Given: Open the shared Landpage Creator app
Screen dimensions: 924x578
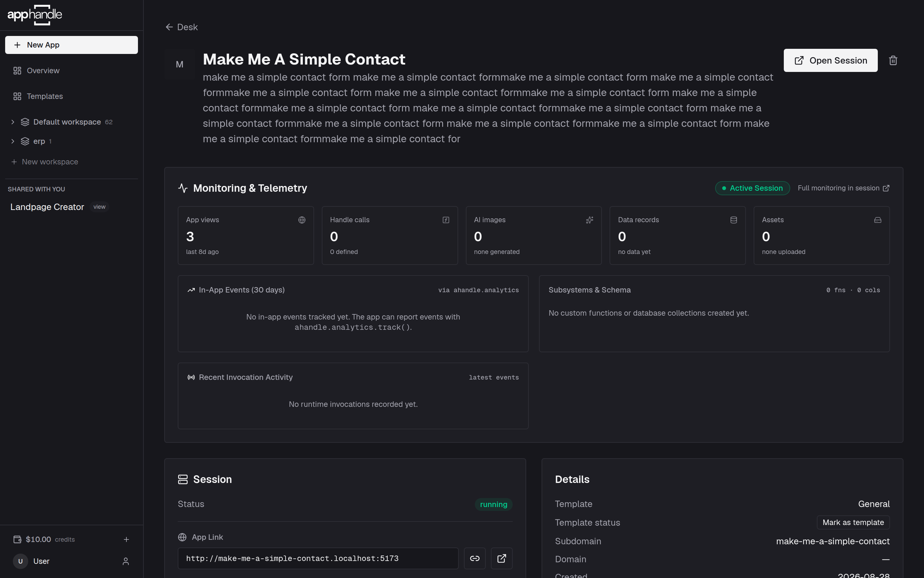Looking at the screenshot, I should click(x=47, y=207).
